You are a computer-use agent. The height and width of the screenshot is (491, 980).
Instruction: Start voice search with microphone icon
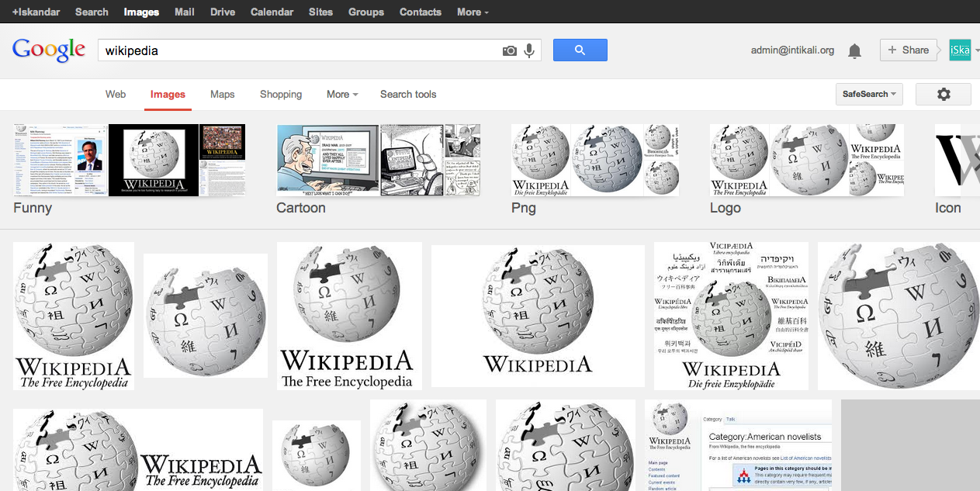(529, 50)
